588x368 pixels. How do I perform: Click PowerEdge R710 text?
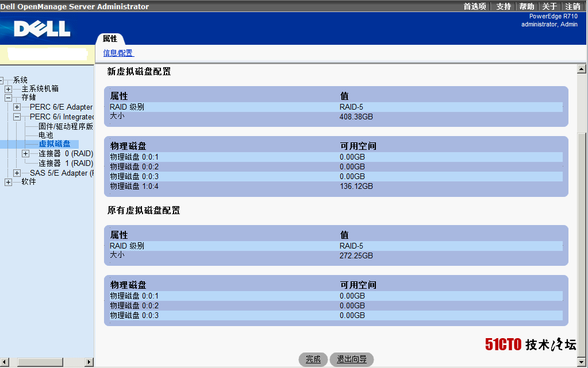(x=553, y=17)
